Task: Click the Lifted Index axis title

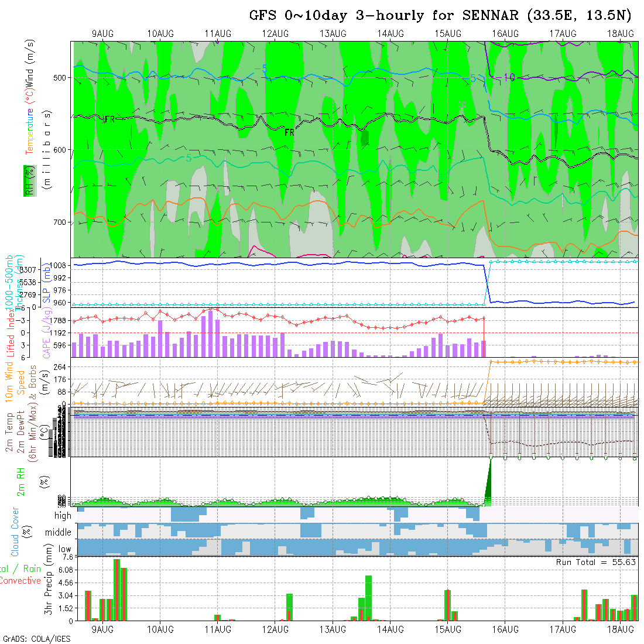Action: [11, 333]
